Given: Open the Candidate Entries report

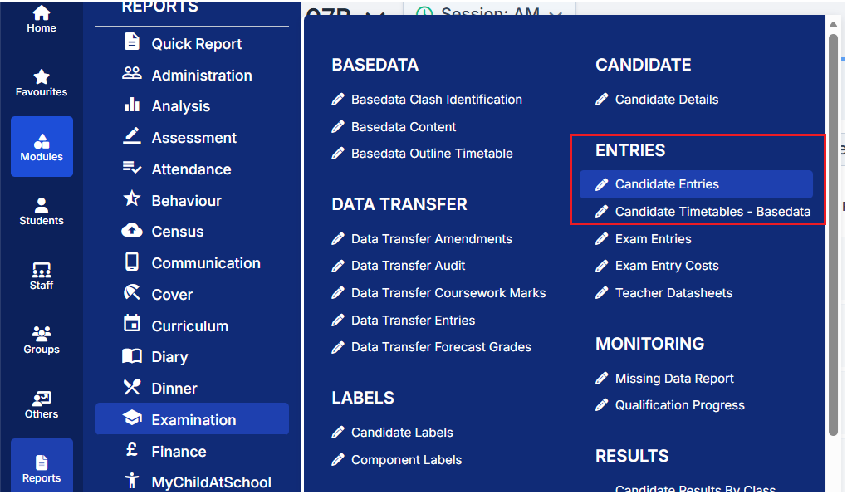Looking at the screenshot, I should pyautogui.click(x=667, y=184).
